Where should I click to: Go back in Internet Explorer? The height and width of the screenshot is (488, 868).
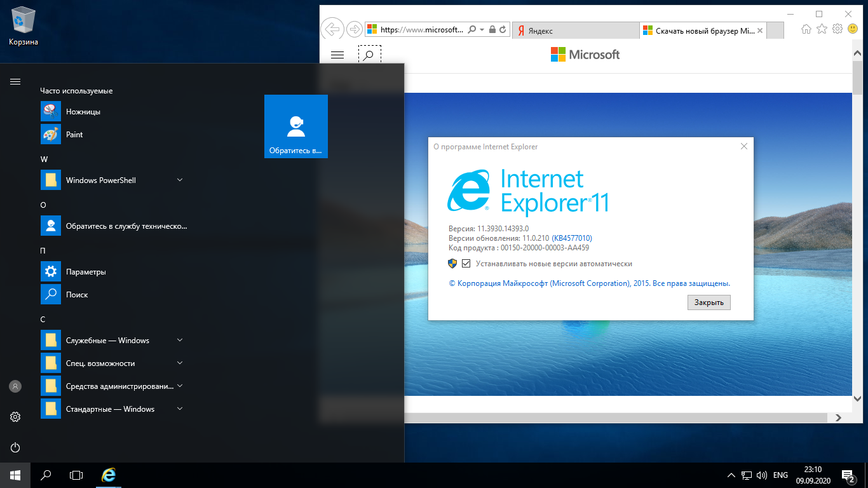click(332, 29)
